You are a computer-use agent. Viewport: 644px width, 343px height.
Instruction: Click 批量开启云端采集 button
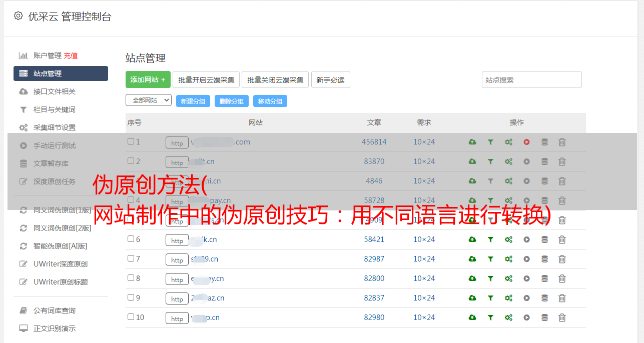(206, 79)
